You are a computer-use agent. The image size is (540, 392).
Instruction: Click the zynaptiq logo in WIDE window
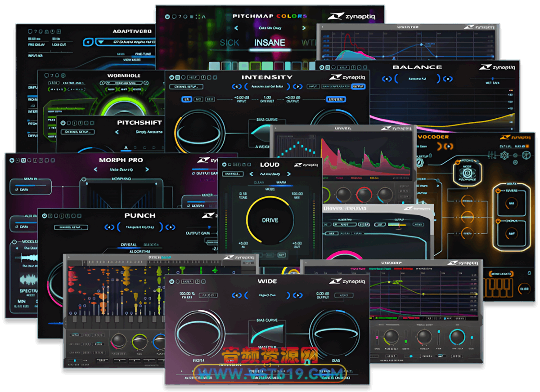point(348,282)
